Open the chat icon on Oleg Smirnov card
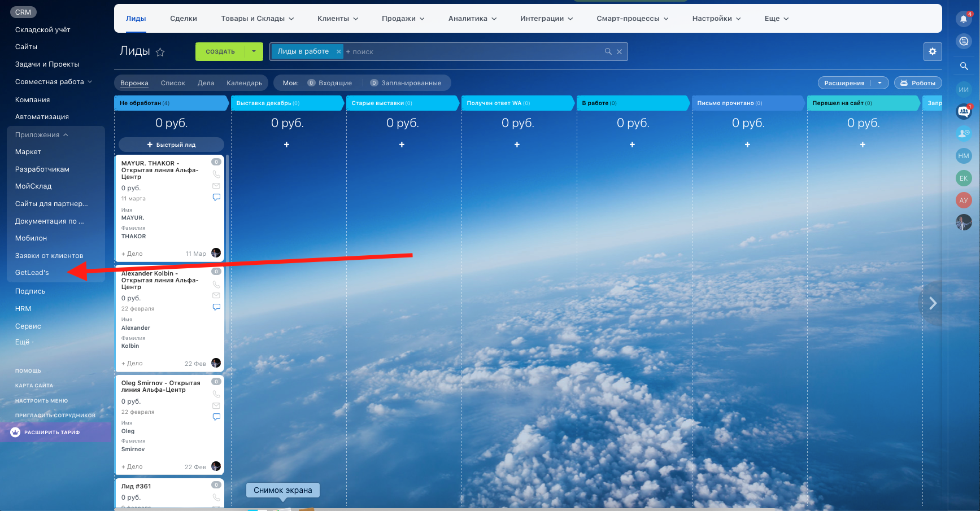The height and width of the screenshot is (511, 980). pyautogui.click(x=216, y=417)
